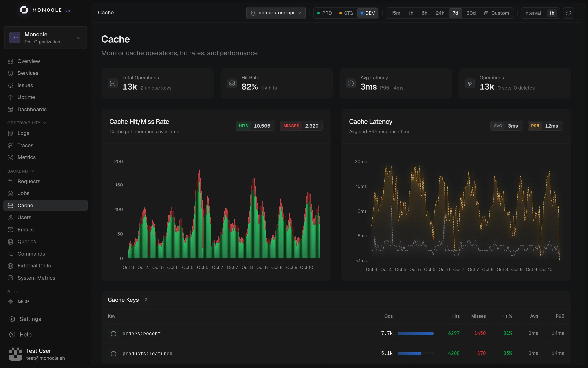Click the Hit % column header
The height and width of the screenshot is (368, 588).
(x=506, y=316)
